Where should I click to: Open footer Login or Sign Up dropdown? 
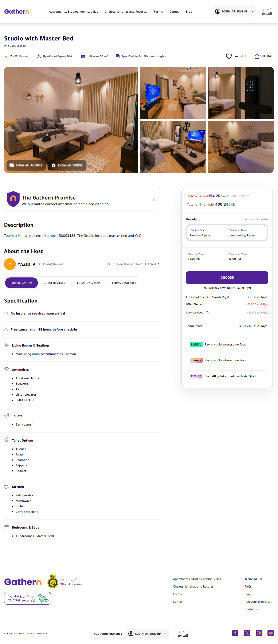pyautogui.click(x=148, y=633)
